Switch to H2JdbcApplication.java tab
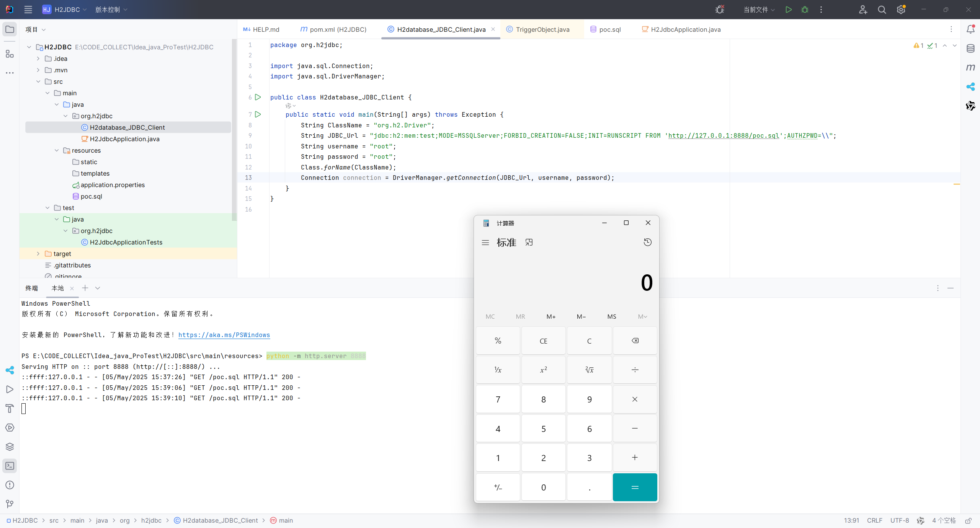The width and height of the screenshot is (980, 528). coord(681,29)
